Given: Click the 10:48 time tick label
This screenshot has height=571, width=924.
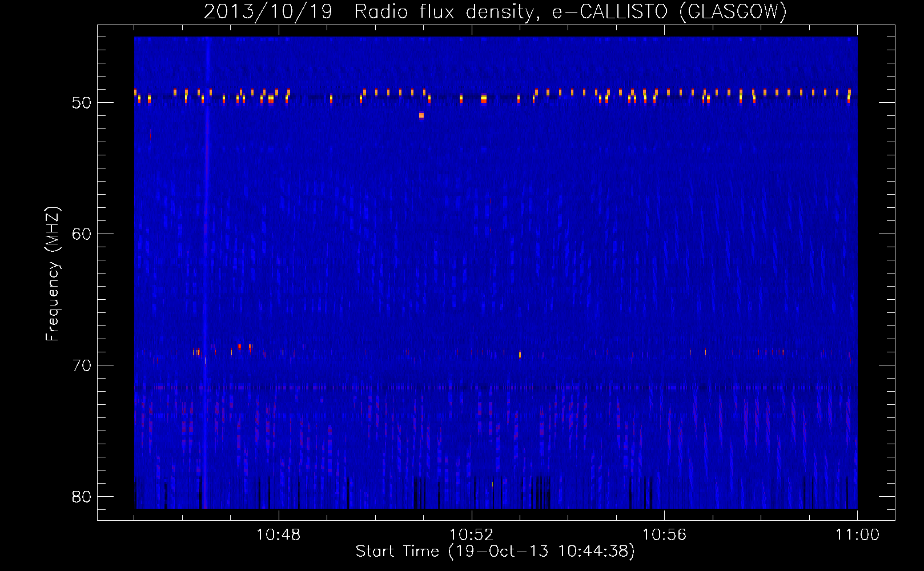Looking at the screenshot, I should click(x=278, y=535).
